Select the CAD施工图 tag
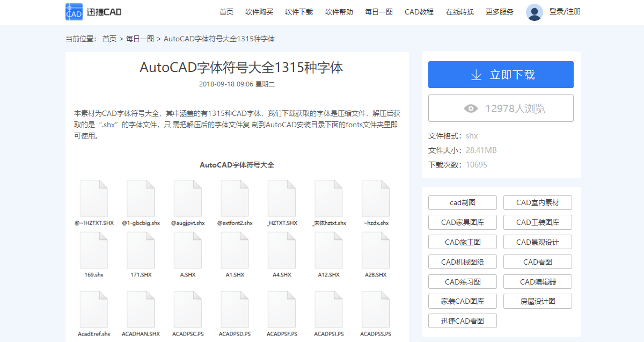 click(x=463, y=242)
